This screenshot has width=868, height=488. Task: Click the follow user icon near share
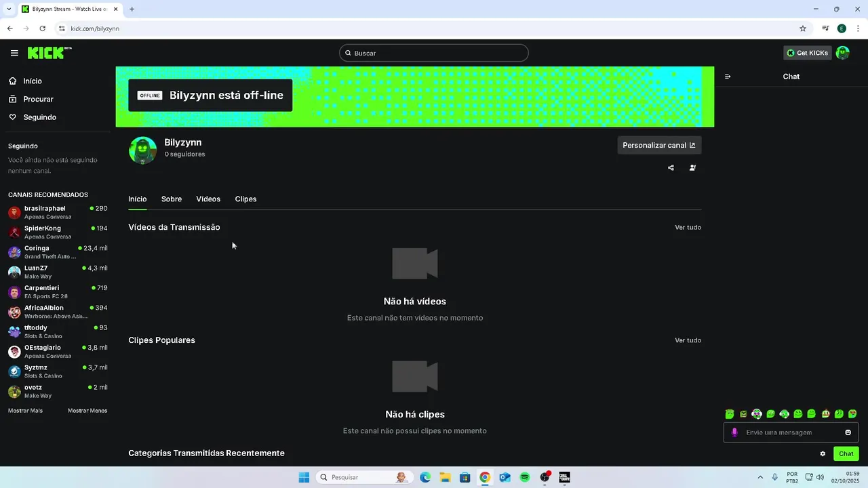pos(692,167)
